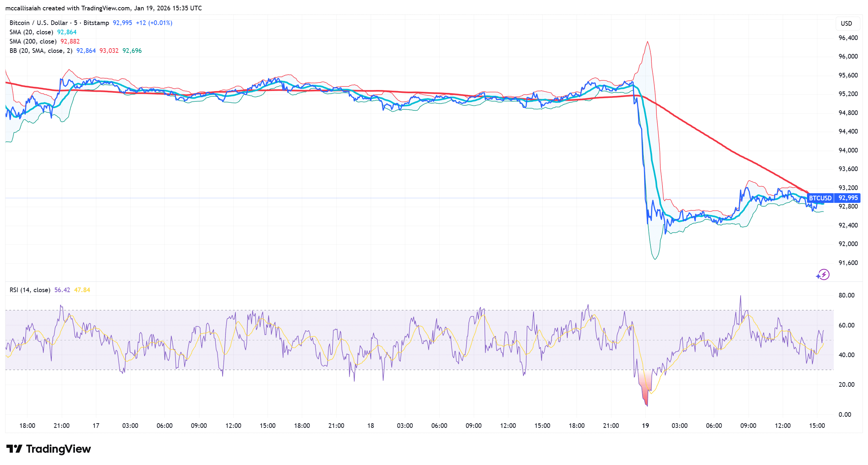Screen dimensions: 868x465
Task: Click the SMA (20, close) indicator legend
Action: coord(31,32)
